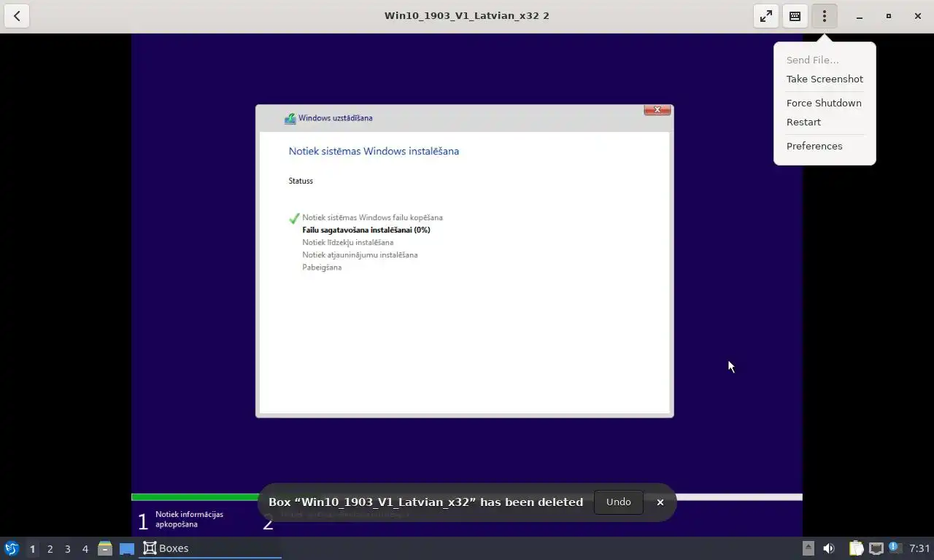The image size is (934, 560).
Task: Switch to workspace 4
Action: (x=85, y=548)
